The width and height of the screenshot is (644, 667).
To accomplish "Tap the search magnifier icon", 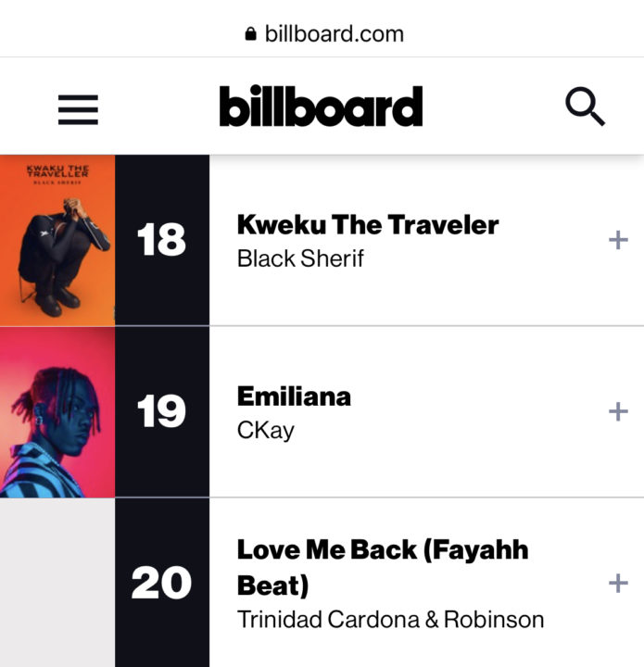I will click(585, 107).
